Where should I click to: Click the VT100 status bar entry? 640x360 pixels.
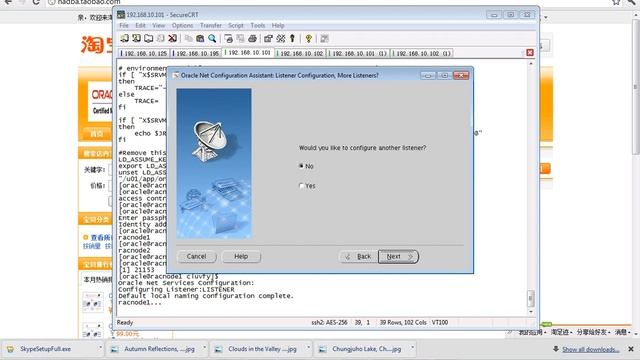(440, 322)
